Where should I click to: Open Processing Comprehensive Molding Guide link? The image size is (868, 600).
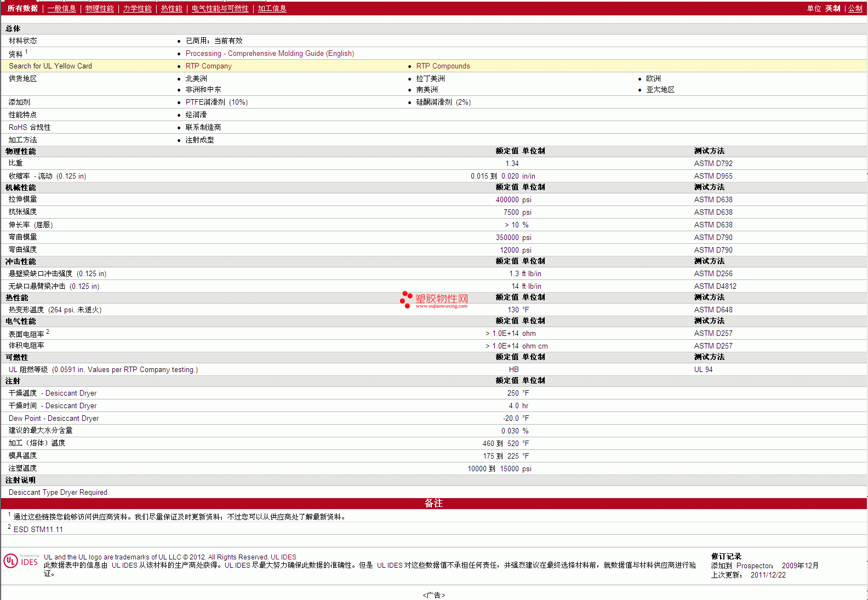270,54
